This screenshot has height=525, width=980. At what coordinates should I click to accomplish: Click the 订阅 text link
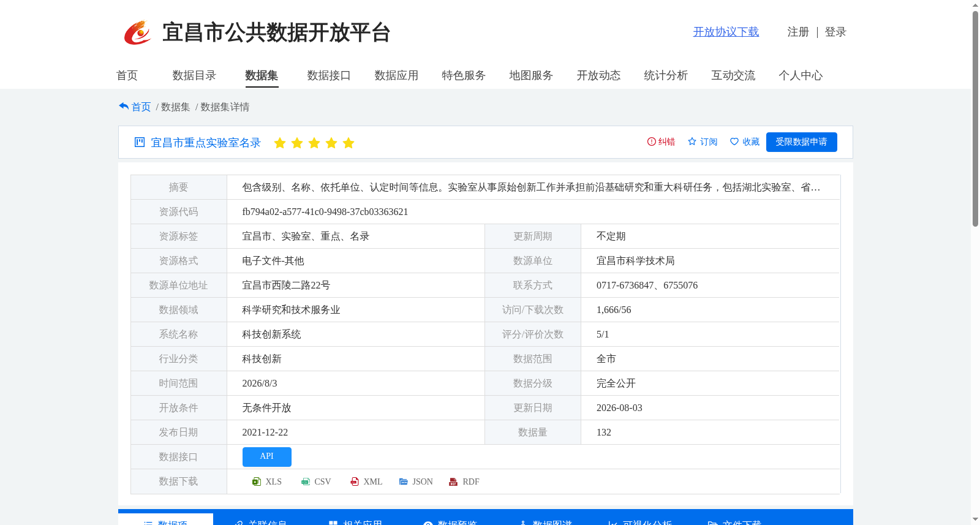point(709,142)
